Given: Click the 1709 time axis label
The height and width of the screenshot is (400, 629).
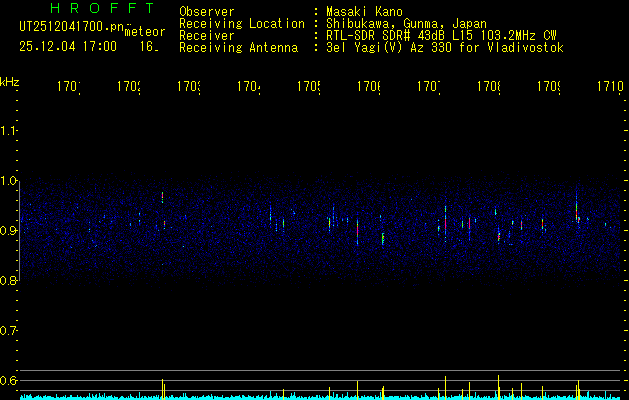Looking at the screenshot, I should [x=549, y=86].
